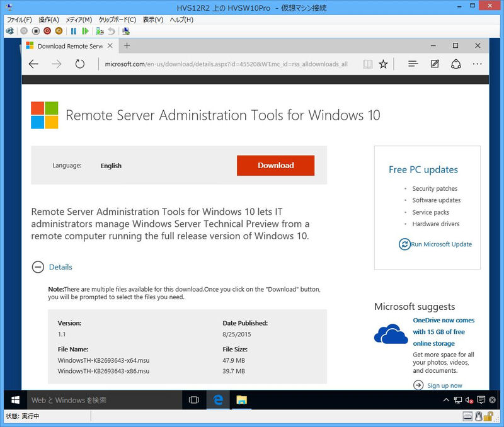Click the OneDrive cloud image

pyautogui.click(x=391, y=334)
